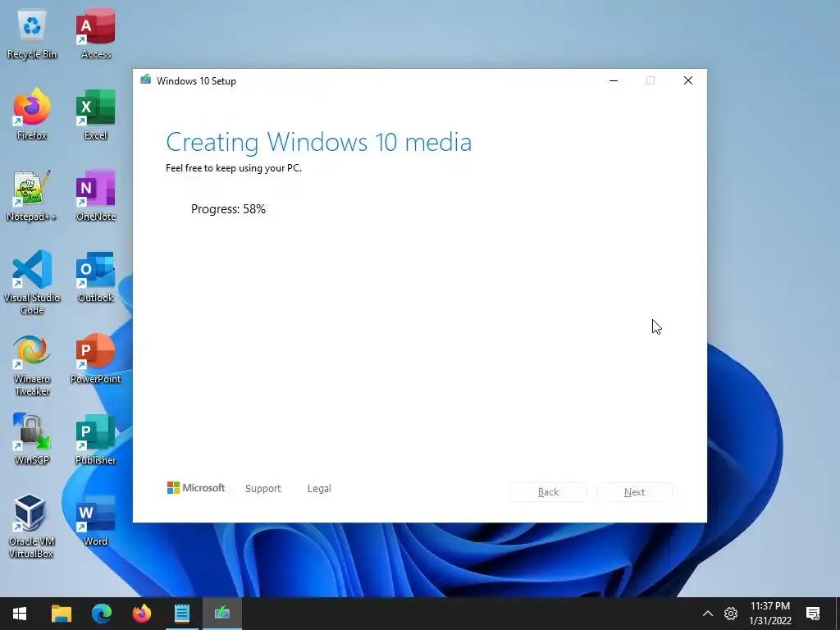Click the Progress: 58% text

click(x=228, y=209)
